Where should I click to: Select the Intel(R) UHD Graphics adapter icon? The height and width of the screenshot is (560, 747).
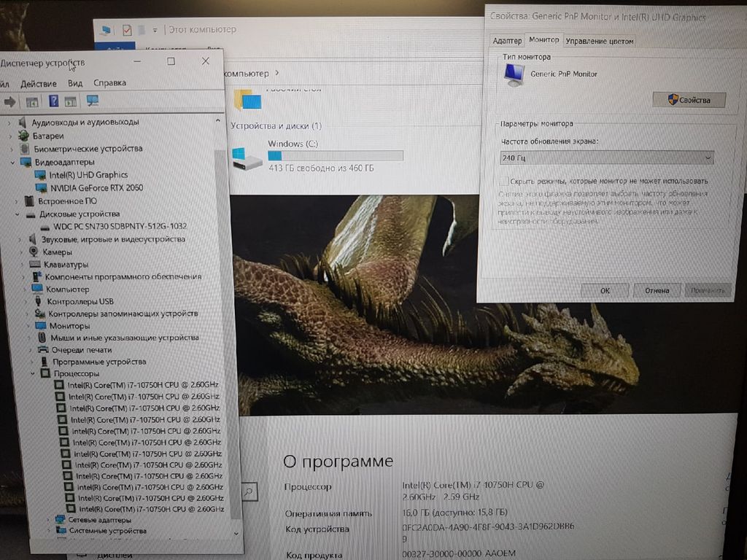(x=41, y=175)
